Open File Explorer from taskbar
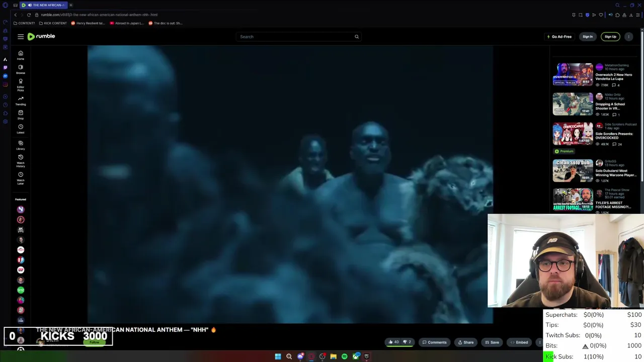The width and height of the screenshot is (644, 362). [x=333, y=356]
